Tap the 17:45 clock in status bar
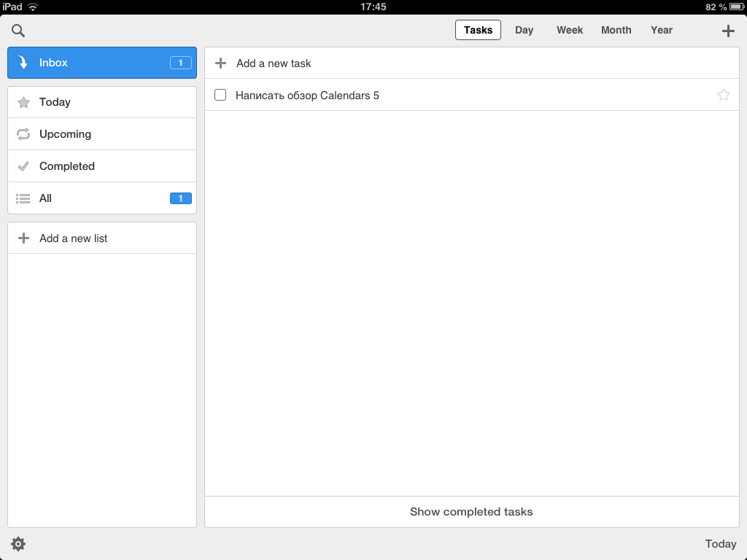 click(x=373, y=7)
